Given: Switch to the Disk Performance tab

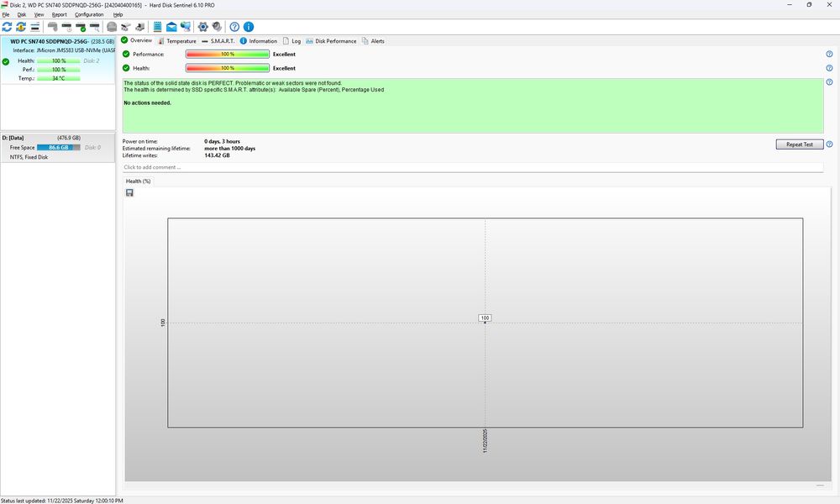Looking at the screenshot, I should [331, 40].
